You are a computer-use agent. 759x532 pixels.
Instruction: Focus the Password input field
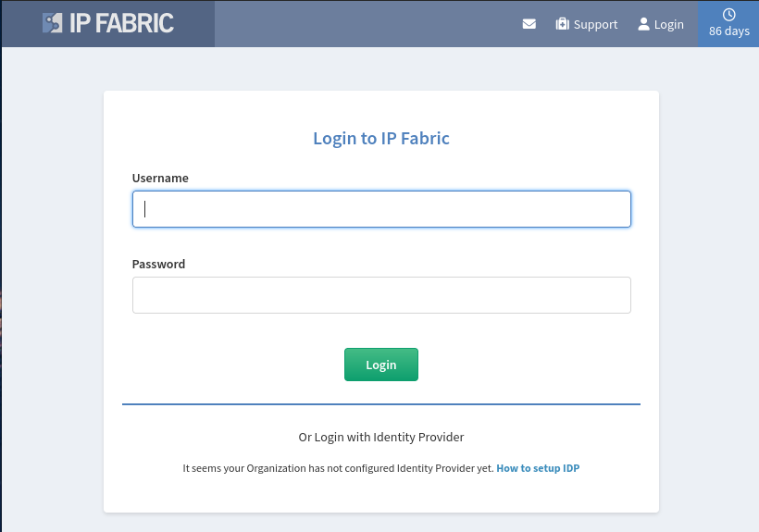(x=381, y=295)
